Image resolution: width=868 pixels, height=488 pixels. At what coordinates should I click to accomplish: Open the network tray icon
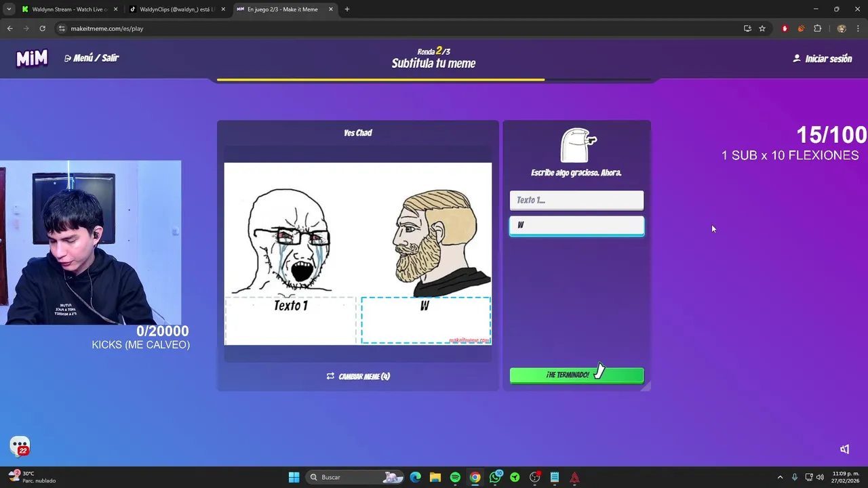pos(809,477)
